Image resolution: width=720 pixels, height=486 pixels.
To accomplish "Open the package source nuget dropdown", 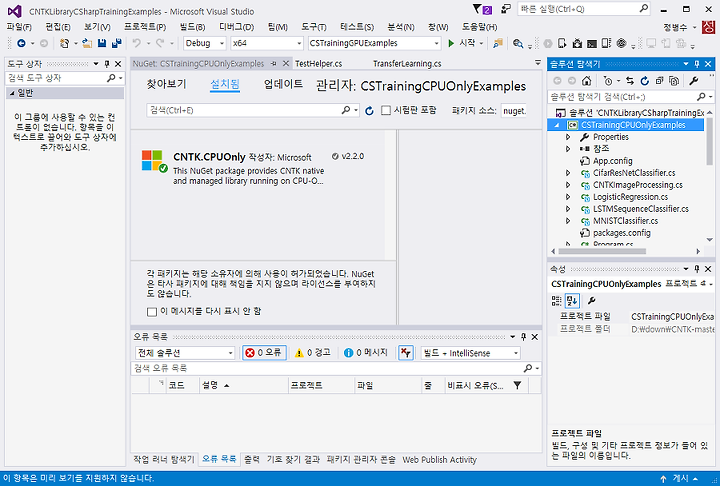I will click(x=514, y=111).
